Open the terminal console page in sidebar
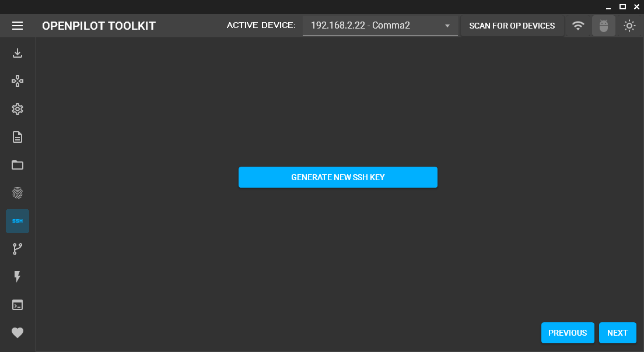644x352 pixels. 17,305
